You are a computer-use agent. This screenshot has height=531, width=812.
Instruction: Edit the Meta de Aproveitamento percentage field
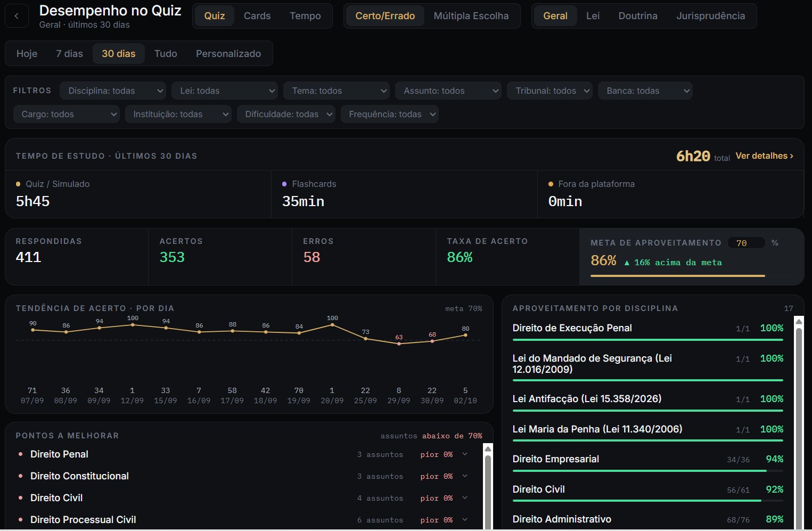[746, 243]
